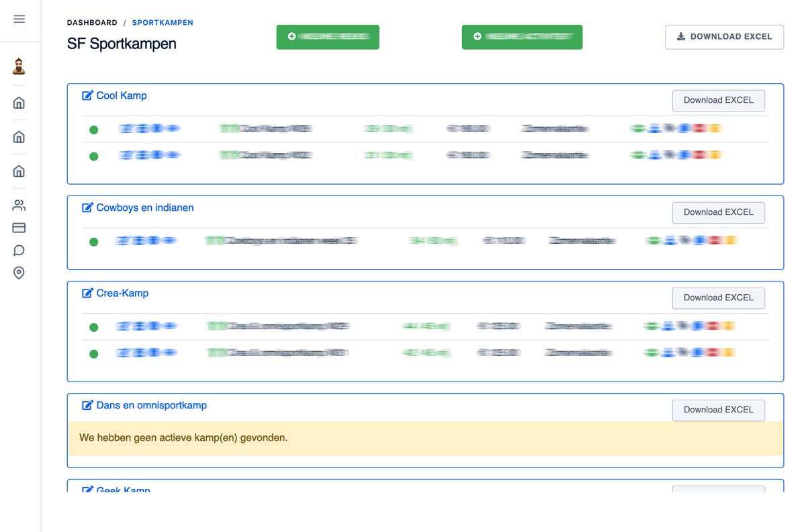The width and height of the screenshot is (806, 532).
Task: Go to DASHBOARD in the breadcrumb
Action: 92,23
